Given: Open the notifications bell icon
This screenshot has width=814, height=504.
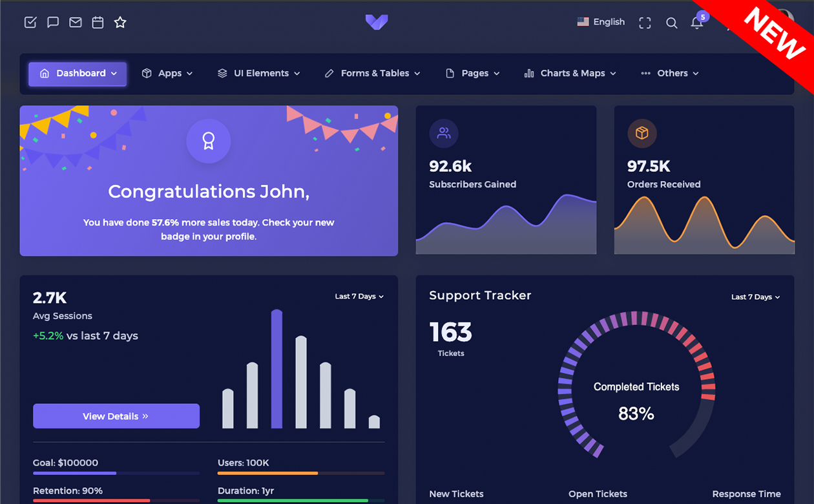Looking at the screenshot, I should [x=696, y=23].
